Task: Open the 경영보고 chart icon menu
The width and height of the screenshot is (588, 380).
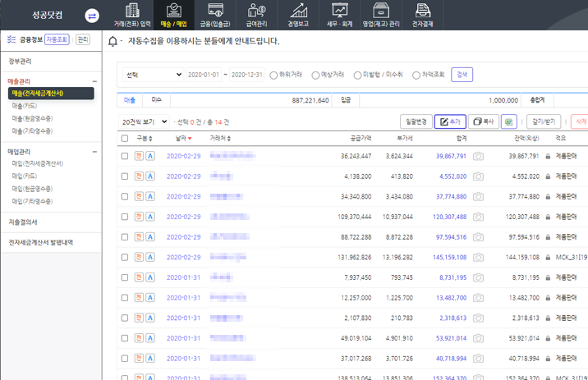Action: pos(298,15)
